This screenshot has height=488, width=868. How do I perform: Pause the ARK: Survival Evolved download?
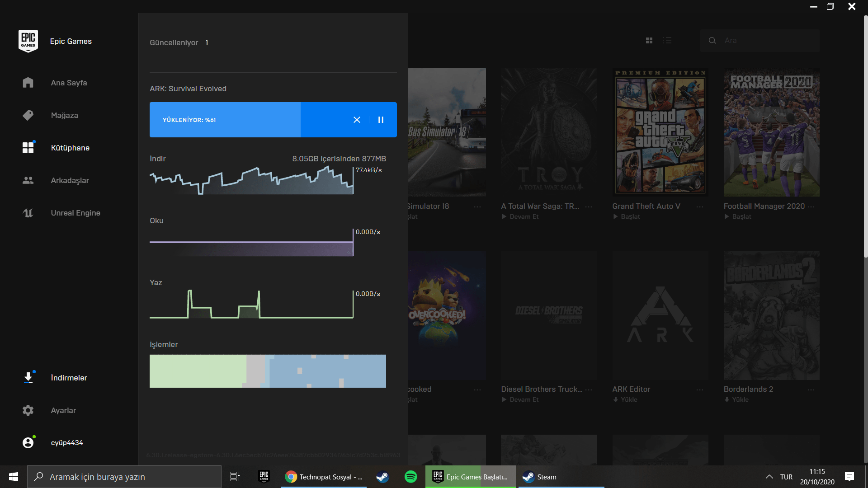(381, 120)
